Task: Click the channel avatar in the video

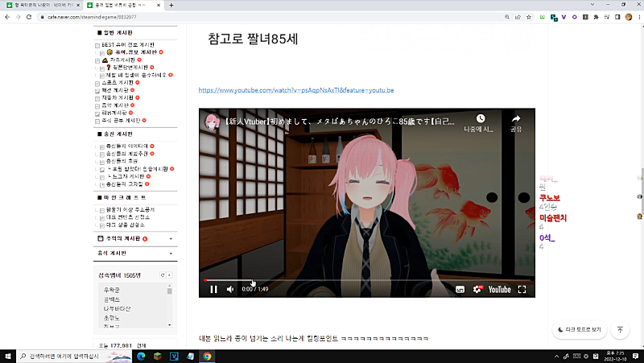Action: [x=212, y=122]
